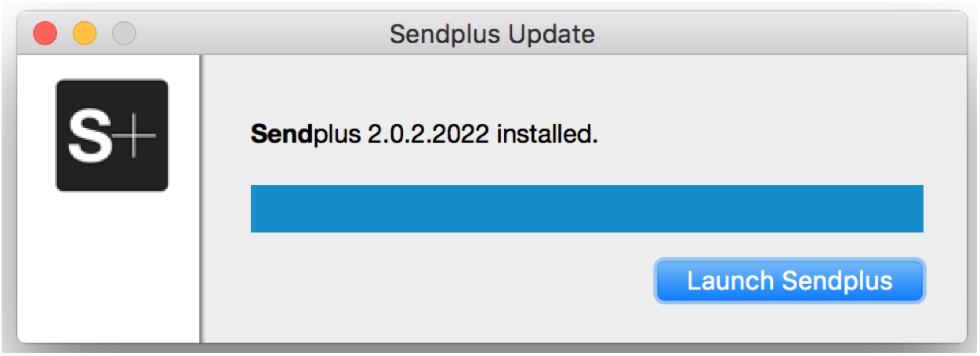The width and height of the screenshot is (980, 356).
Task: Click the bold 'Send' text in the message
Action: tap(281, 135)
